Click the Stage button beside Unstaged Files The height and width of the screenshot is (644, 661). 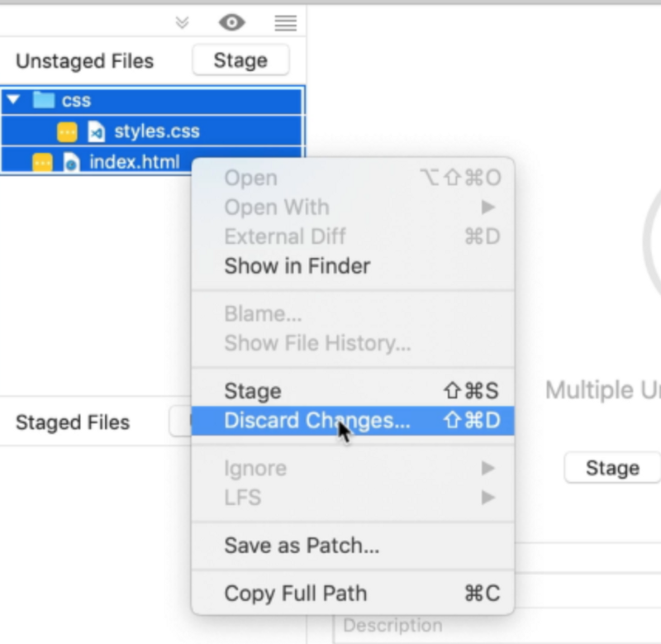pyautogui.click(x=240, y=60)
